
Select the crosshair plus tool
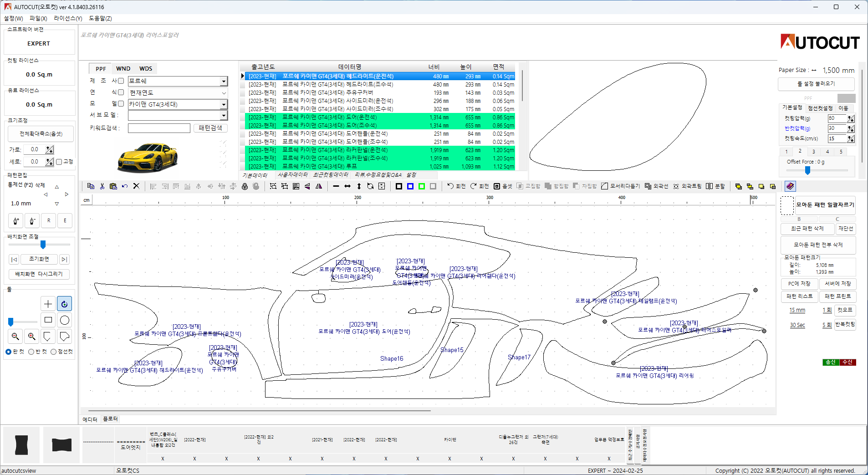click(48, 304)
